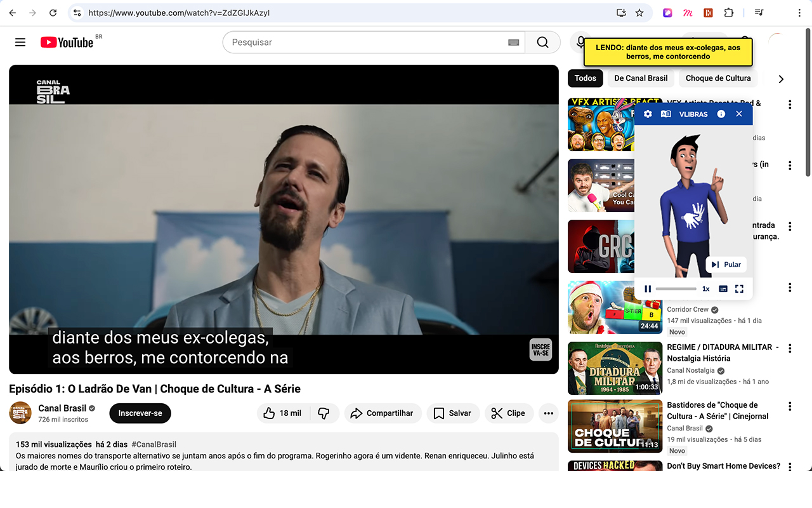Select the De Canal Brasil chip

(641, 78)
